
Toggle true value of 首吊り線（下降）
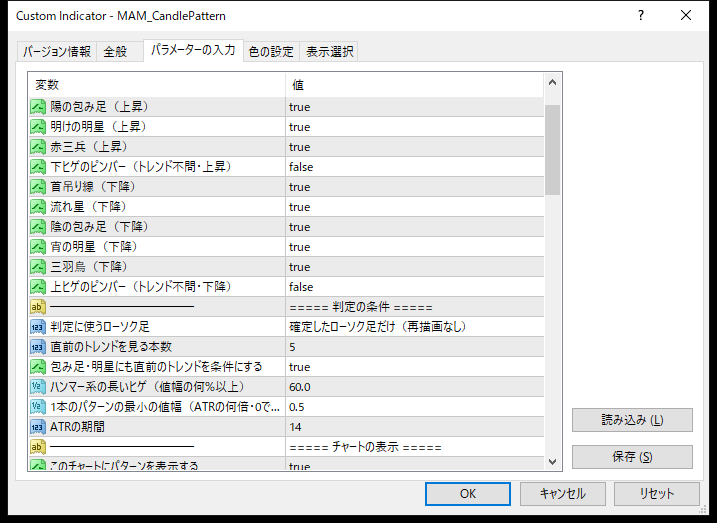click(415, 187)
